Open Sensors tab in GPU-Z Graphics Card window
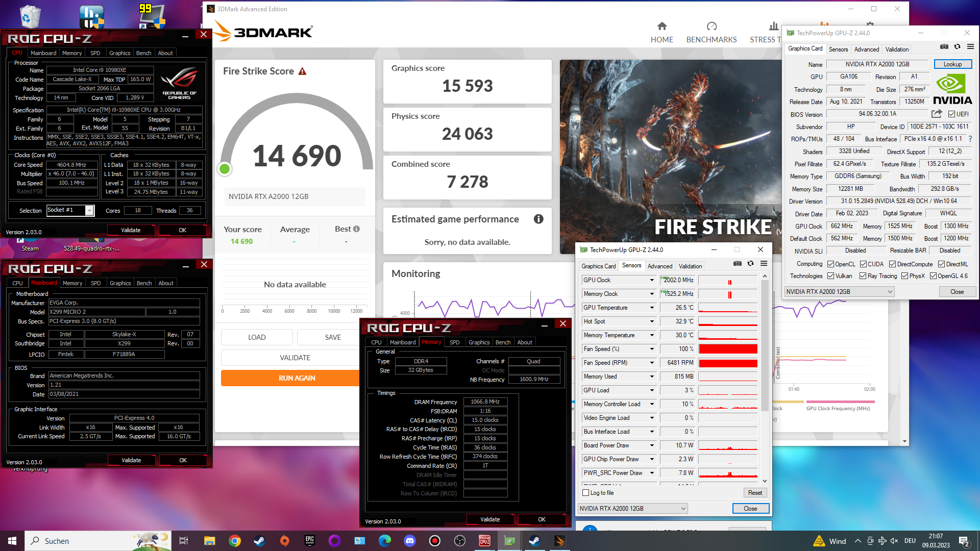Screen dimensions: 980x551 (x=838, y=49)
